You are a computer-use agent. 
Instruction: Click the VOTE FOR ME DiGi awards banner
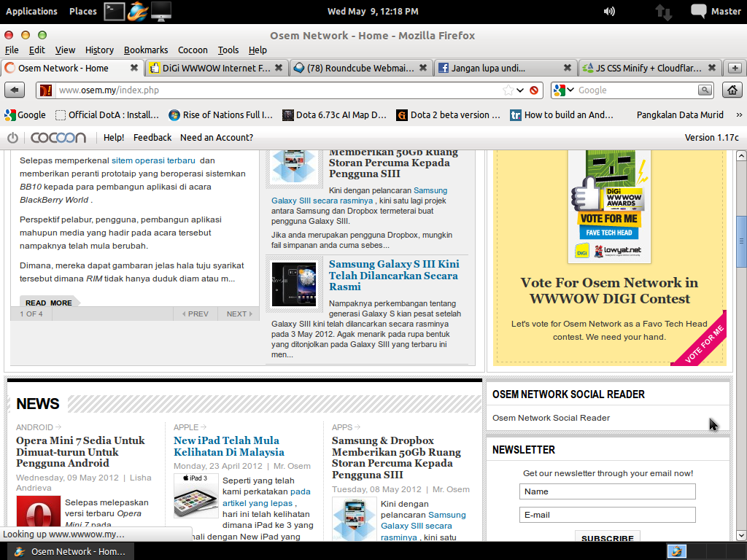(609, 207)
